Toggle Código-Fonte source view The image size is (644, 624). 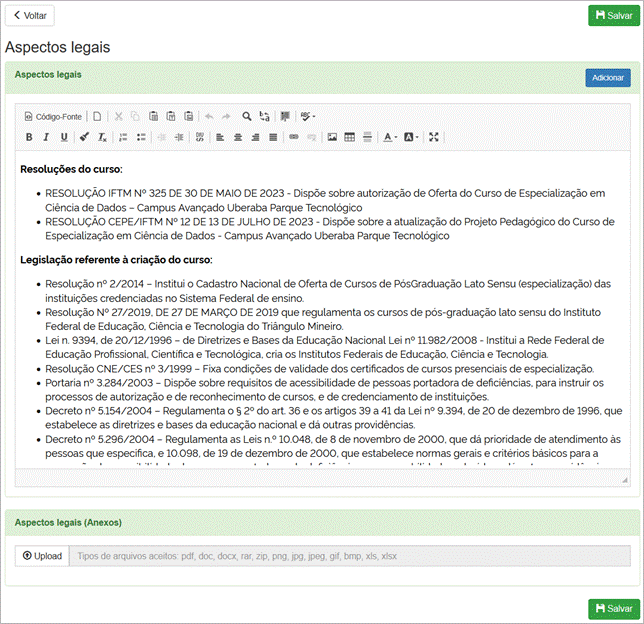54,116
